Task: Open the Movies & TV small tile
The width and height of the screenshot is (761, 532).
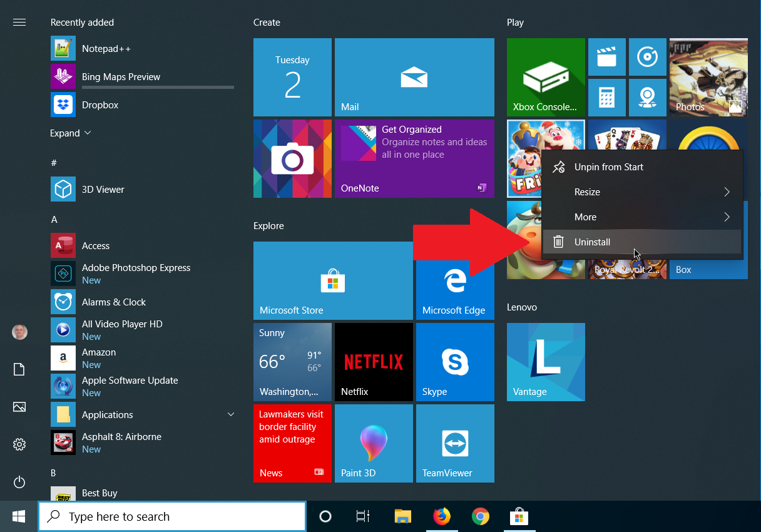Action: point(607,57)
